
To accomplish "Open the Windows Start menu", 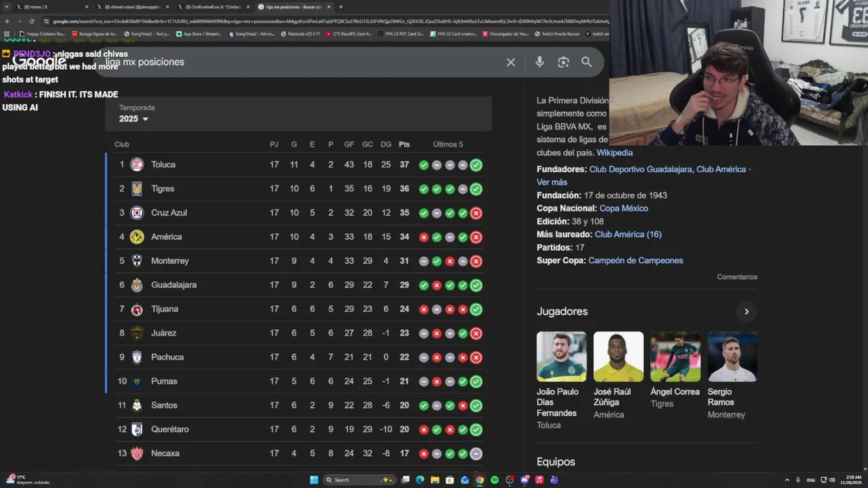I will pos(314,480).
